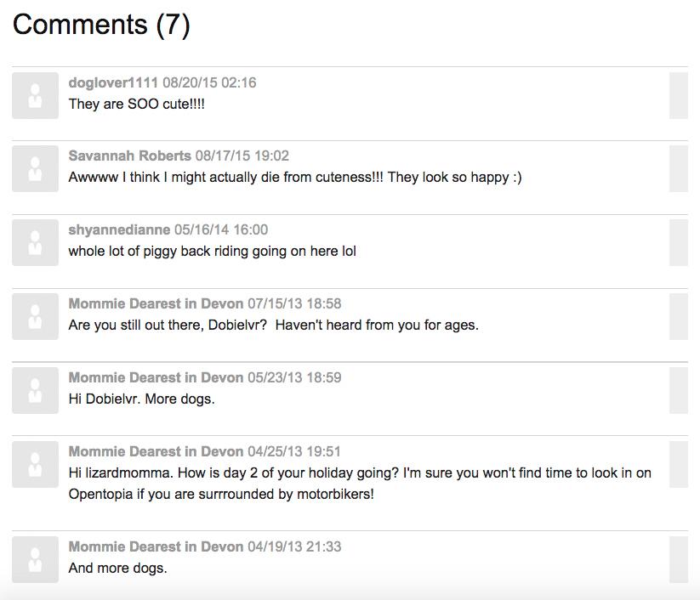This screenshot has width=700, height=600.
Task: Click gray box right of the 07/15/13 comment
Action: [x=678, y=316]
